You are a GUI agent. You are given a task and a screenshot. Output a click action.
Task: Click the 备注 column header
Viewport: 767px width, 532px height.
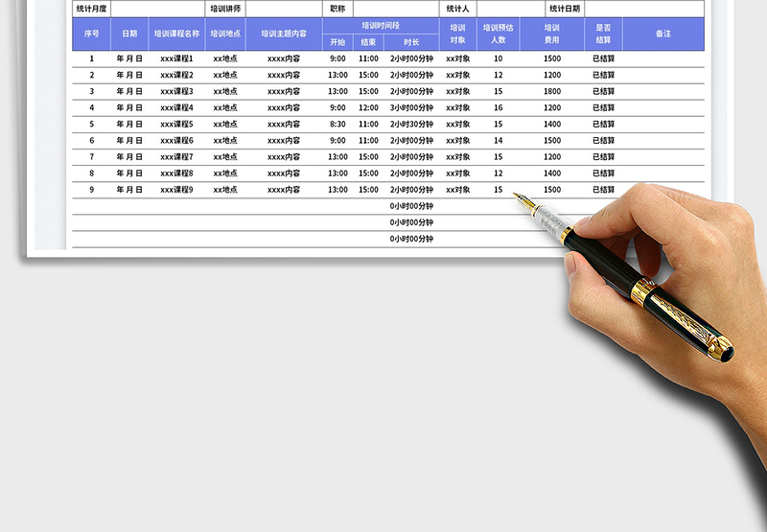pos(663,34)
